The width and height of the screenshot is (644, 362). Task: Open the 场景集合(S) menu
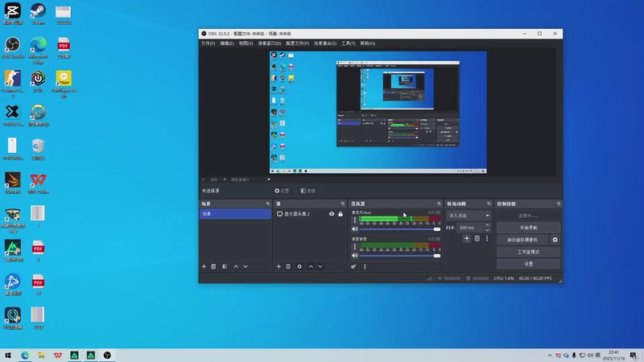pos(325,43)
